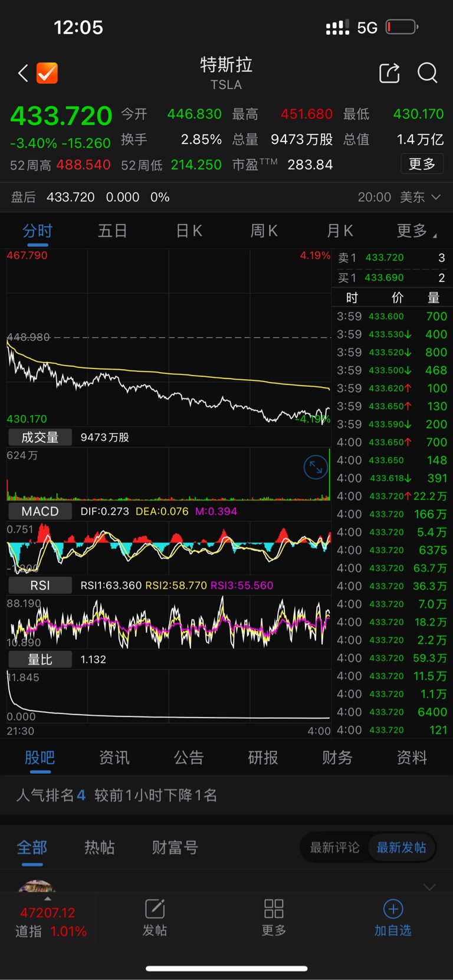Image resolution: width=453 pixels, height=980 pixels.
Task: Tap the current price 433.720
Action: pyautogui.click(x=61, y=116)
